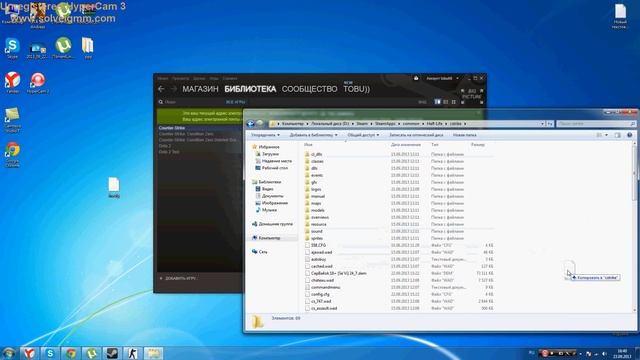Open Skype from taskbar
This screenshot has height=360, width=640.
(50, 353)
